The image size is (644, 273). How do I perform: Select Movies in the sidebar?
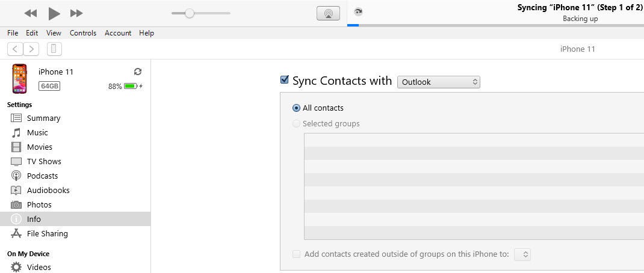(75, 147)
